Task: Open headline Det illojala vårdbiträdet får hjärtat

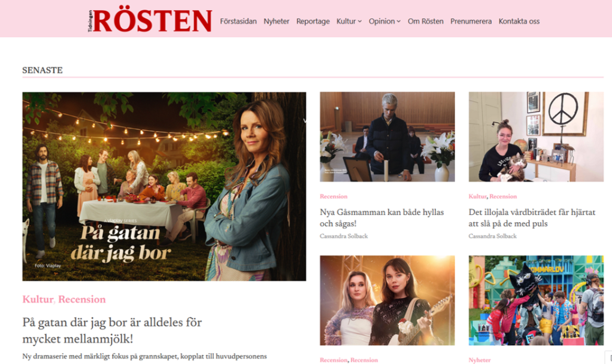Action: (x=532, y=218)
